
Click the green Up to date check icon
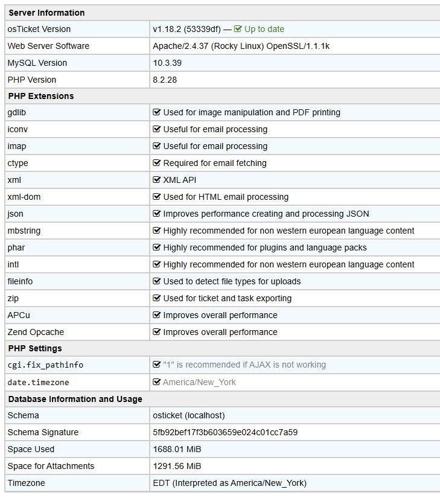point(238,29)
